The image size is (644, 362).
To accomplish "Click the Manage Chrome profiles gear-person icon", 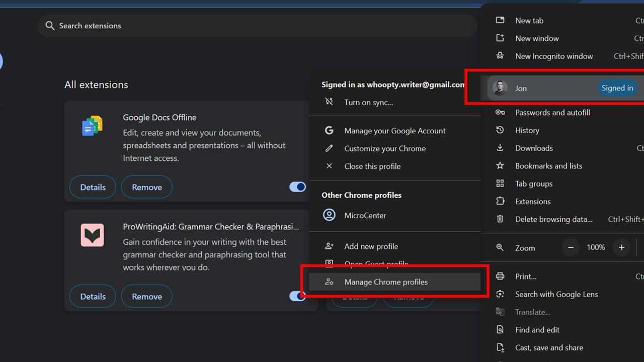I will [x=329, y=282].
